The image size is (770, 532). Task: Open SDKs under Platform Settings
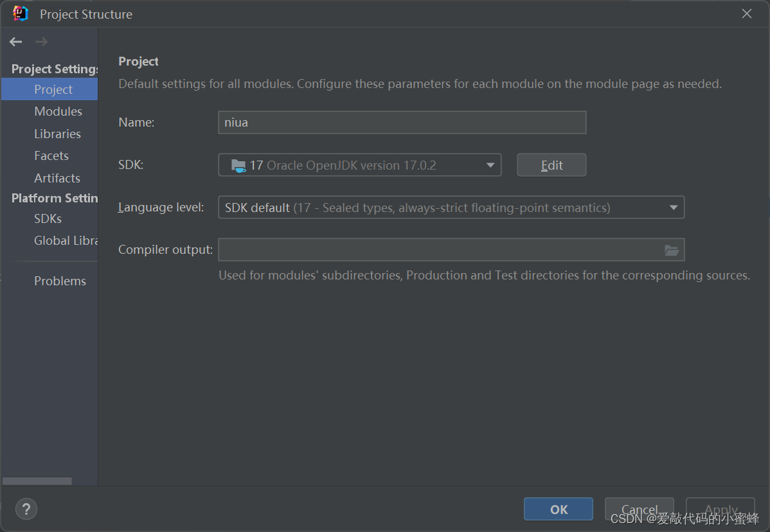pyautogui.click(x=48, y=218)
